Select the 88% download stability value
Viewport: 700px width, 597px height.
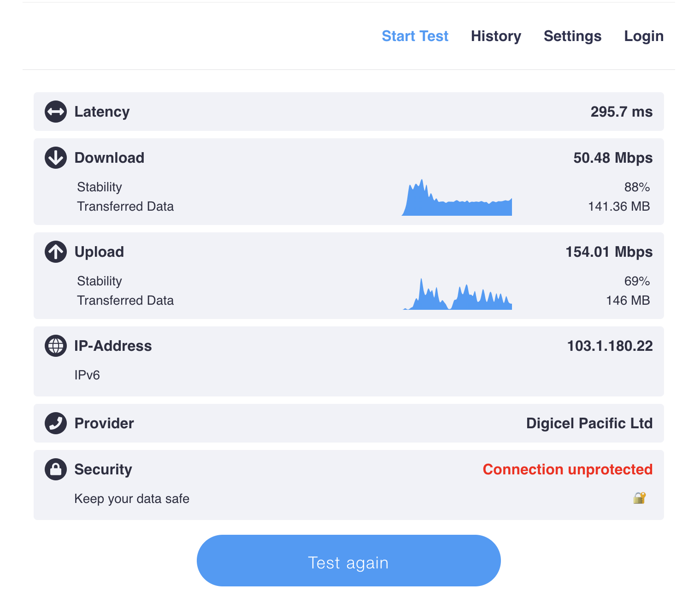point(637,187)
